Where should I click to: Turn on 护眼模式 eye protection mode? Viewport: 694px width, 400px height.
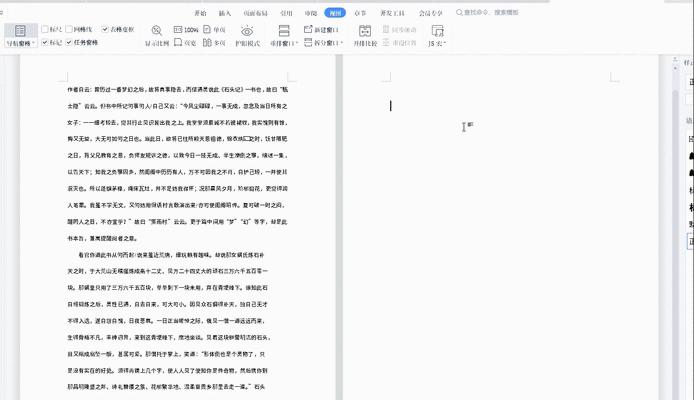(x=247, y=35)
